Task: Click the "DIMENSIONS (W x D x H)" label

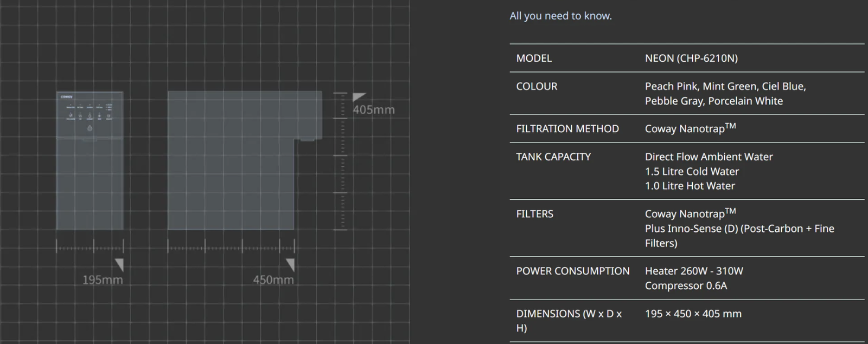Action: click(x=569, y=321)
